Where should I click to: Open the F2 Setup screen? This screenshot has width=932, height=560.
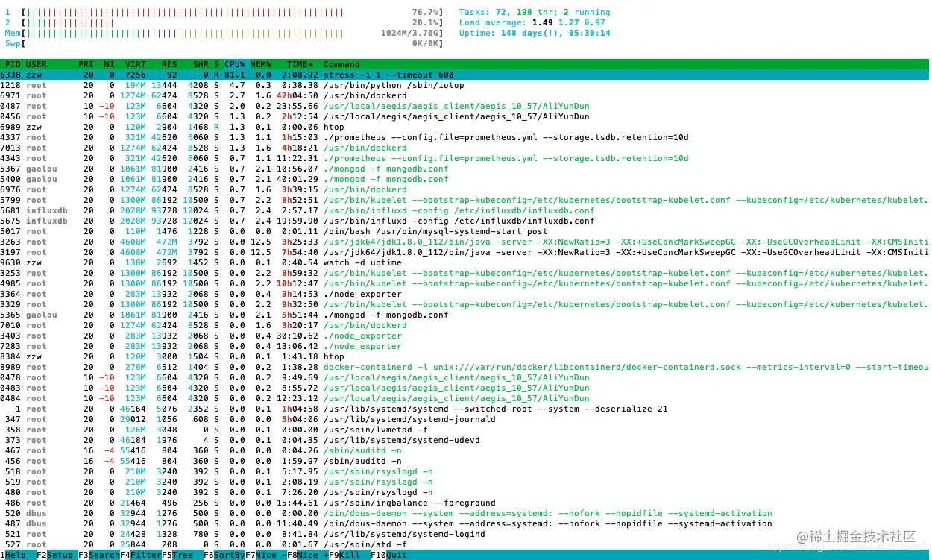click(x=56, y=555)
